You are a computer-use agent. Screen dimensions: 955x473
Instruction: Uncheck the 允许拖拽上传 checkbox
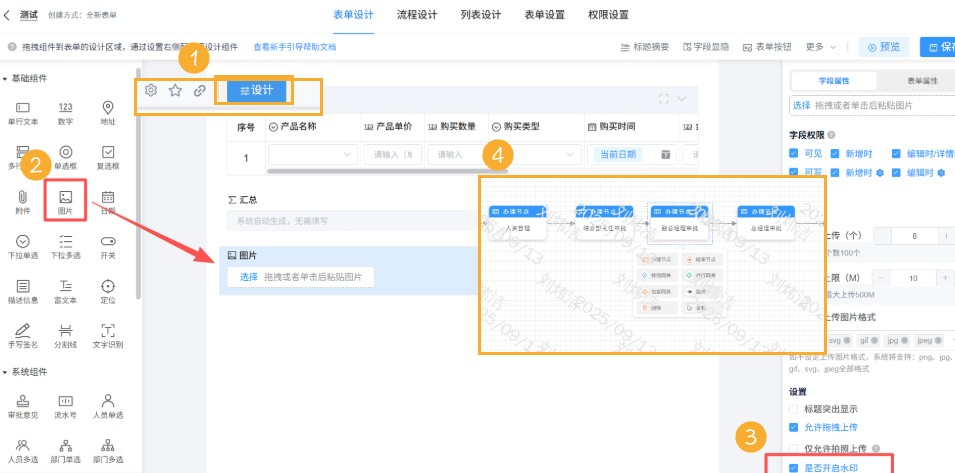(x=795, y=427)
